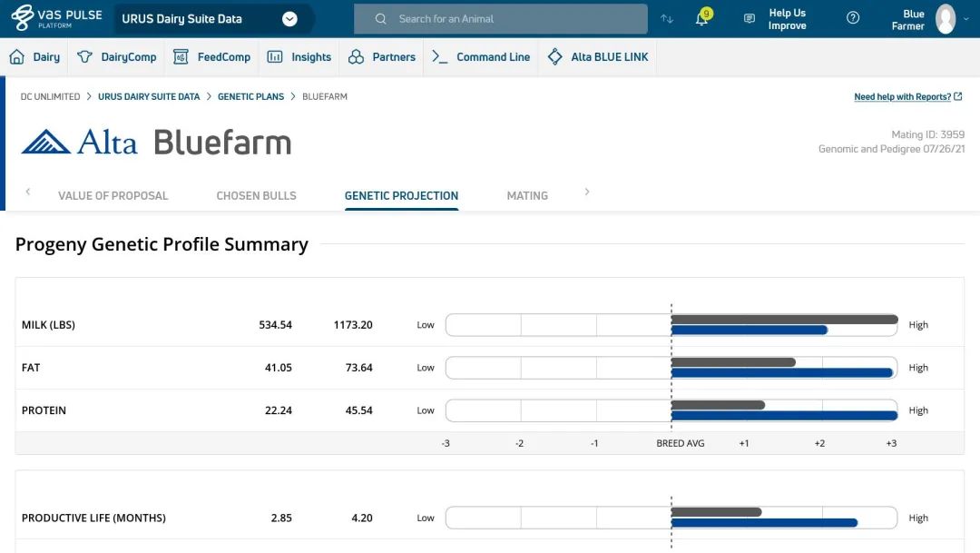Viewport: 980px width, 553px height.
Task: Go to URUS DAIRY SUITE DATA breadcrumb
Action: click(x=149, y=96)
